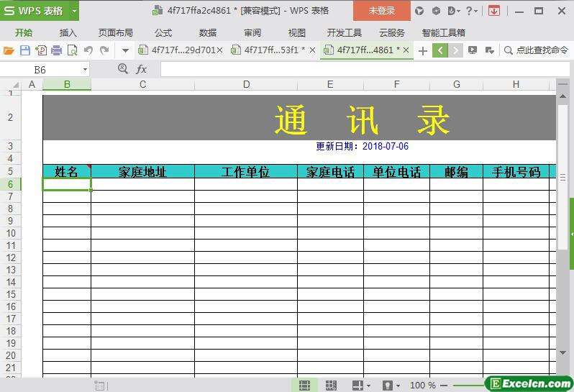This screenshot has width=574, height=392.
Task: Close the 4f717ff...53f1 document tab
Action: (312, 50)
